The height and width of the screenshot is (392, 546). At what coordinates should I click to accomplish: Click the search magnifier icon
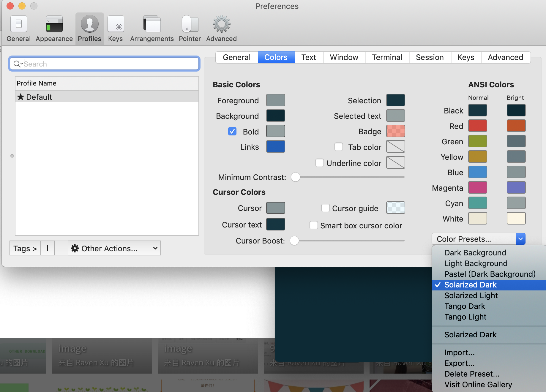pyautogui.click(x=17, y=64)
